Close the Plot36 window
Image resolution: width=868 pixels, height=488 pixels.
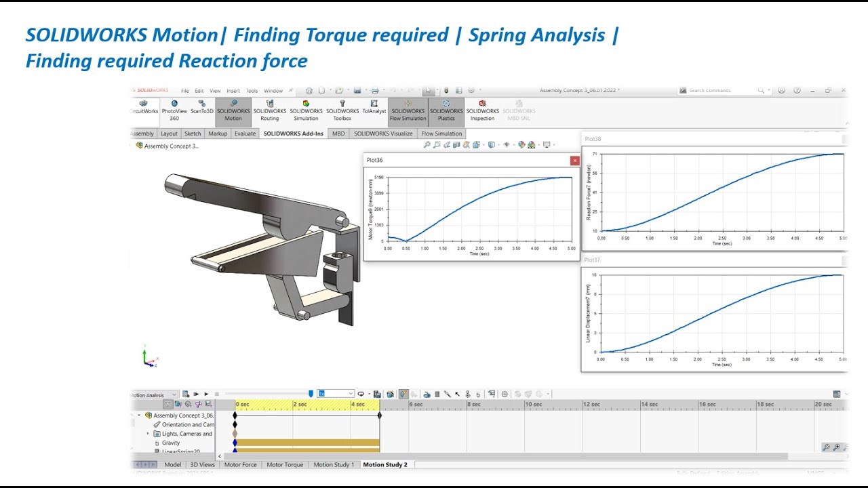pos(574,161)
